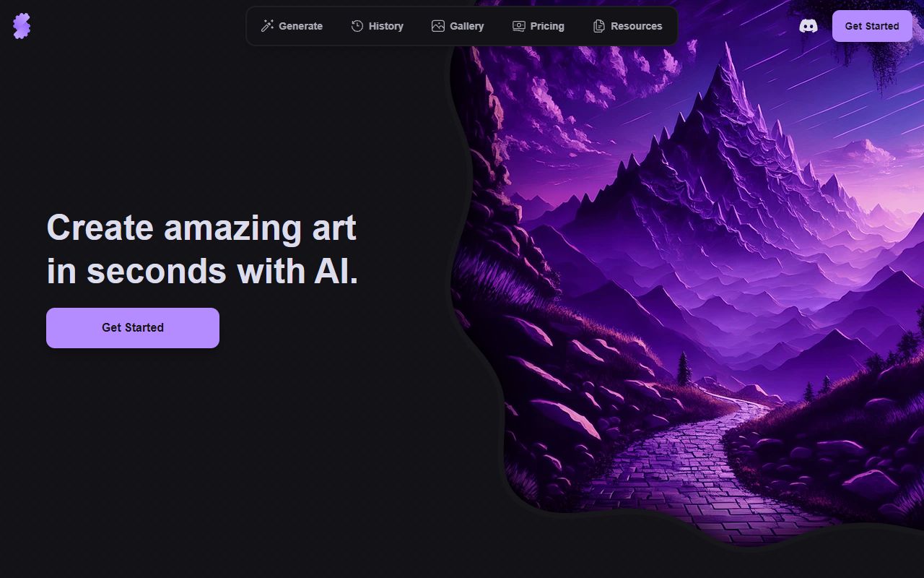The height and width of the screenshot is (578, 924).
Task: Click the 'in seconds with AI.' text
Action: point(202,271)
